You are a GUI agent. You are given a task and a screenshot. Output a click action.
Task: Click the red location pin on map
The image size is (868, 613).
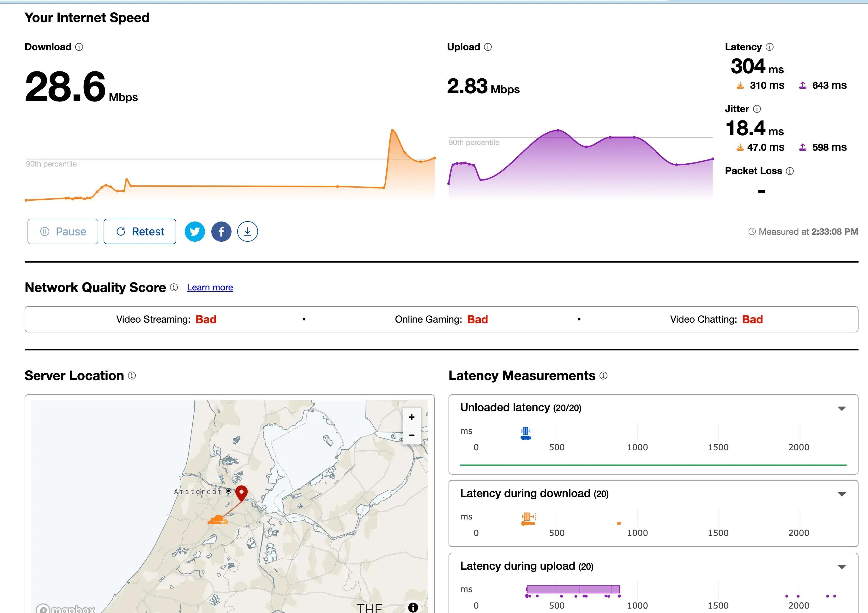[241, 494]
